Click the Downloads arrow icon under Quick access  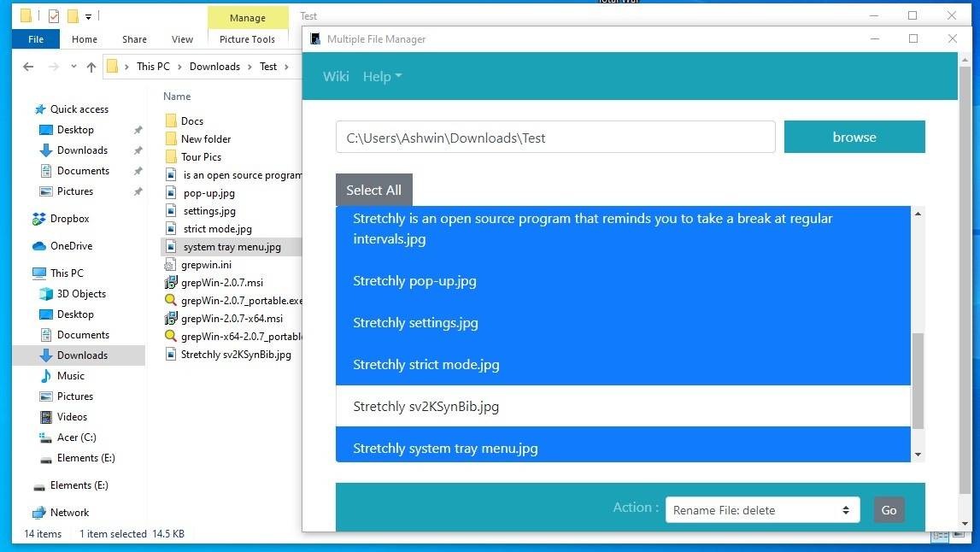pyautogui.click(x=45, y=150)
